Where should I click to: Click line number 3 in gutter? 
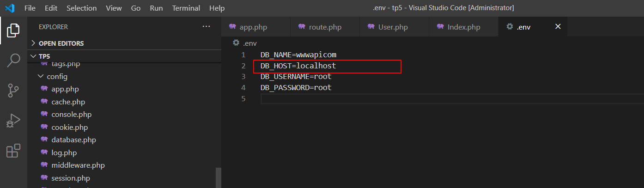tap(243, 77)
